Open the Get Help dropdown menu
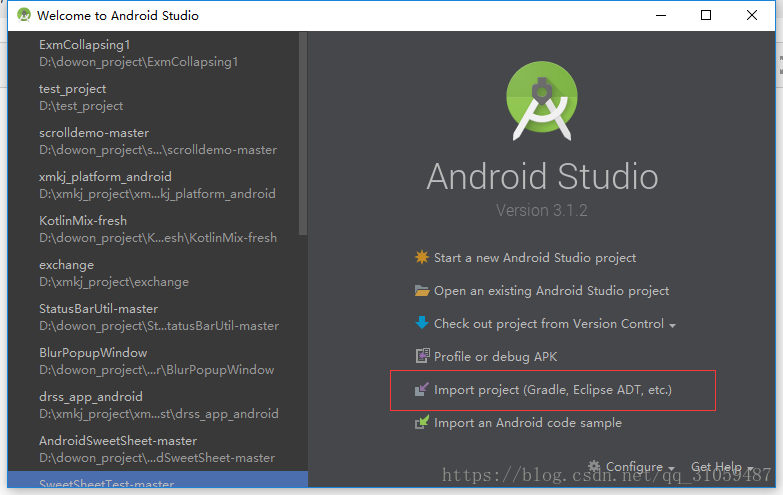The width and height of the screenshot is (783, 495). tap(722, 467)
